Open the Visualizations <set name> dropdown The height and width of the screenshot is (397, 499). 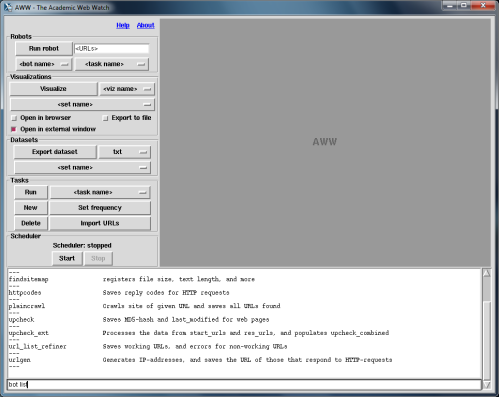82,104
